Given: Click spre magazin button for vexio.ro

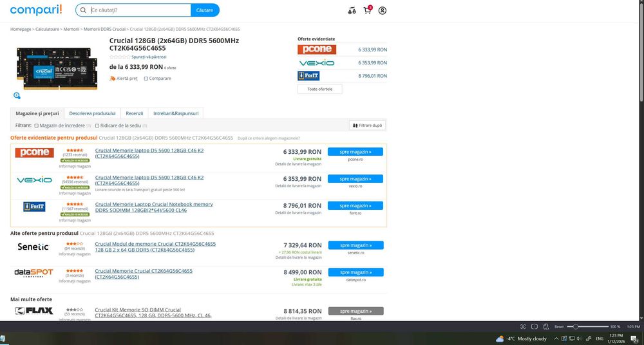Looking at the screenshot, I should pos(355,179).
